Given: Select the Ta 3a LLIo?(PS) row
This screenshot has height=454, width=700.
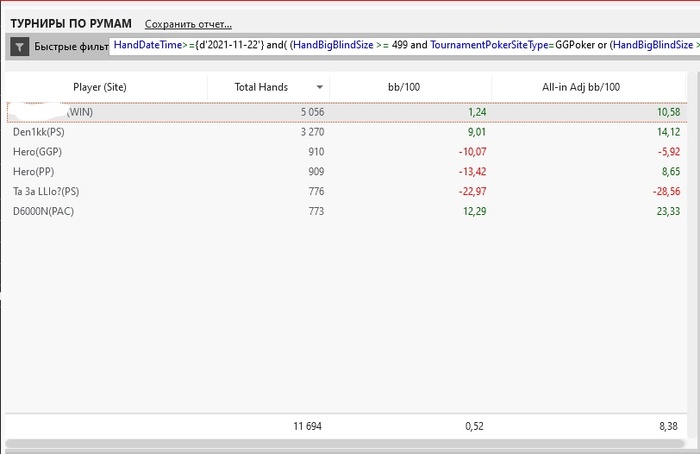Looking at the screenshot, I should click(x=346, y=192).
